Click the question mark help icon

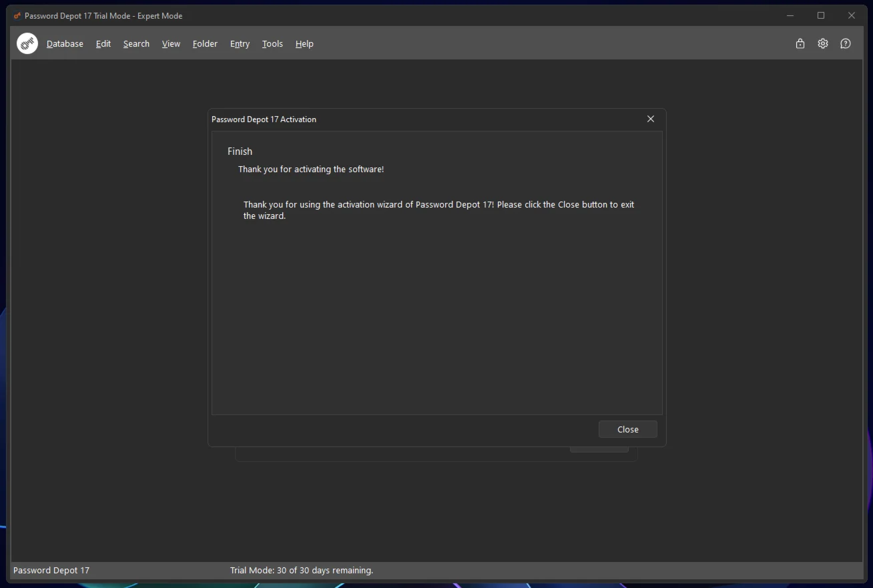pyautogui.click(x=846, y=43)
